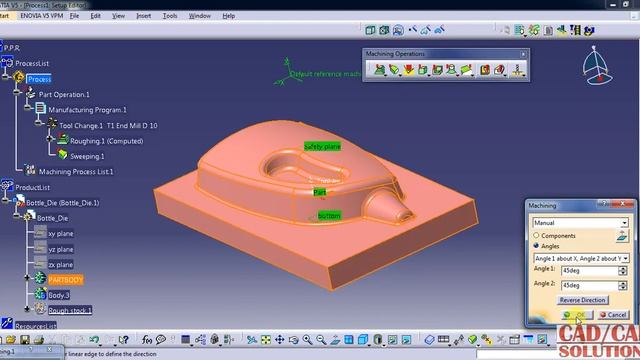Click the shading view mode cube icon
This screenshot has height=360, width=640.
coord(363,340)
